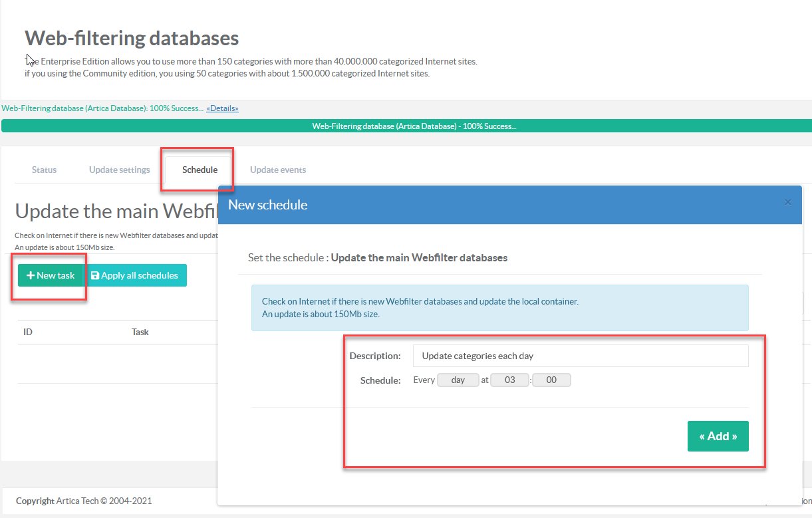Click the New schedule dialog title bar

click(x=466, y=205)
